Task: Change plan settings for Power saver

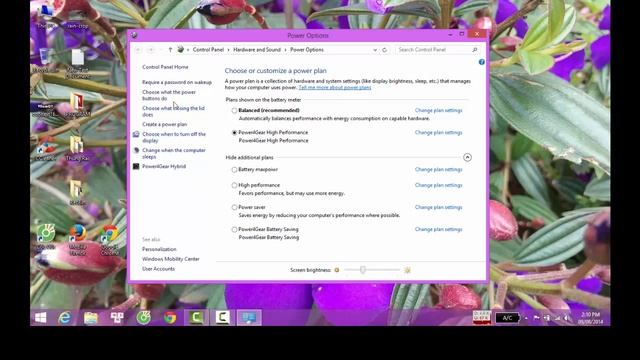Action: [x=438, y=207]
